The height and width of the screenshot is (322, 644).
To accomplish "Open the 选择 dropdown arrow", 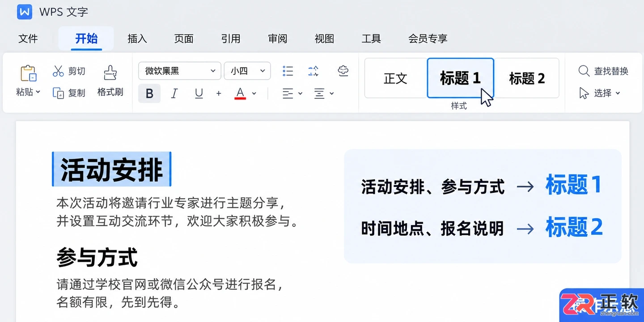I will pyautogui.click(x=618, y=93).
